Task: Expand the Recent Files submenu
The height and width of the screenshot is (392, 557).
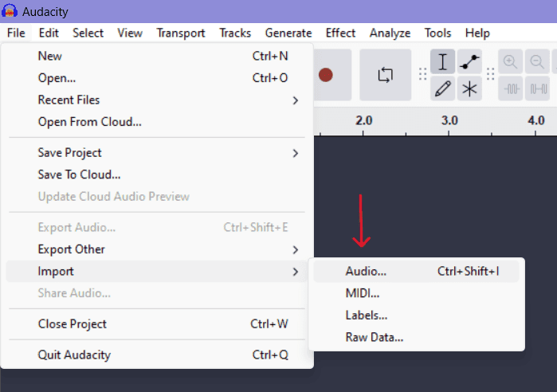Action: click(157, 100)
